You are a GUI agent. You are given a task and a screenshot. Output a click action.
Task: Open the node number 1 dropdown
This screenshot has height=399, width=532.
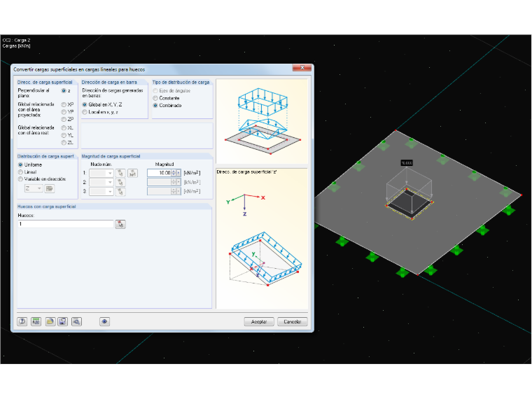click(x=101, y=173)
